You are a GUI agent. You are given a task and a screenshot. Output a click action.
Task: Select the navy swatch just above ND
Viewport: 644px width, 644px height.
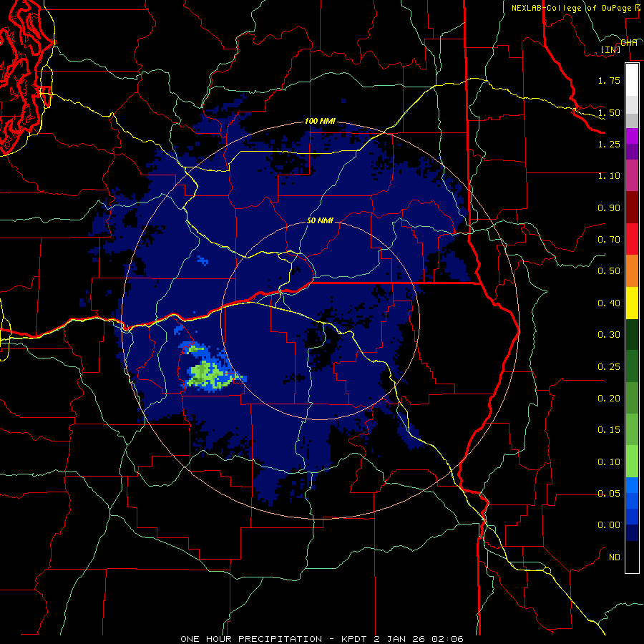[632, 533]
